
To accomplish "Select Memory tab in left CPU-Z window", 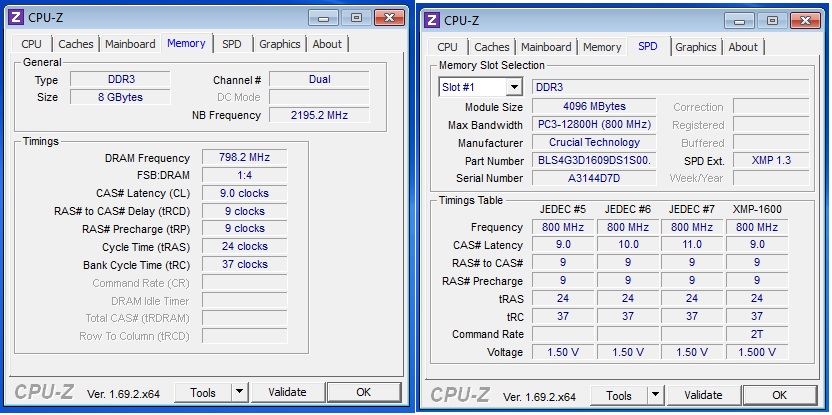I will [186, 43].
